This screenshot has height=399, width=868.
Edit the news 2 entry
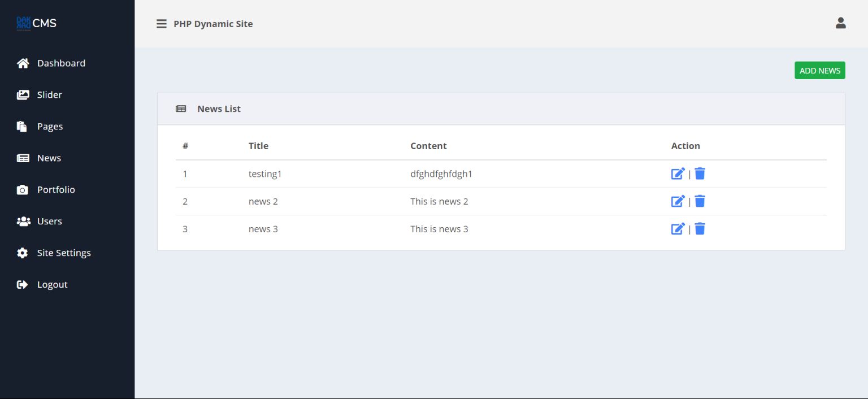(678, 201)
